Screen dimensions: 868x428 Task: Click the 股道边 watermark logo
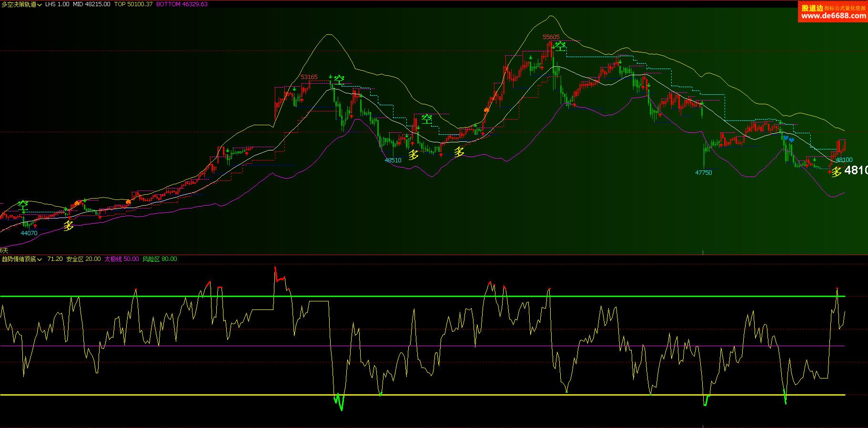tap(812, 8)
